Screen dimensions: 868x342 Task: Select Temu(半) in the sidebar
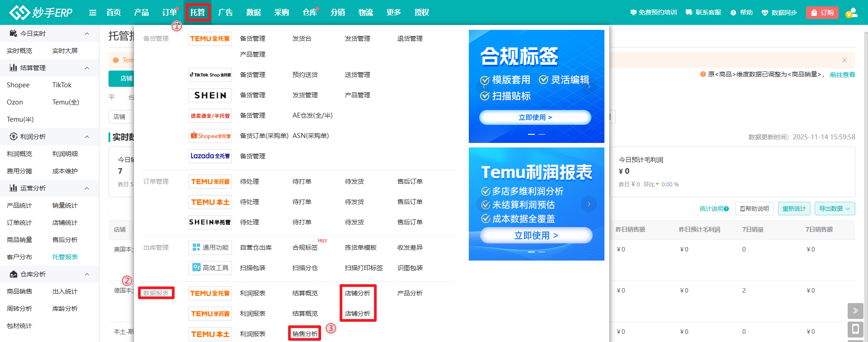pos(20,119)
